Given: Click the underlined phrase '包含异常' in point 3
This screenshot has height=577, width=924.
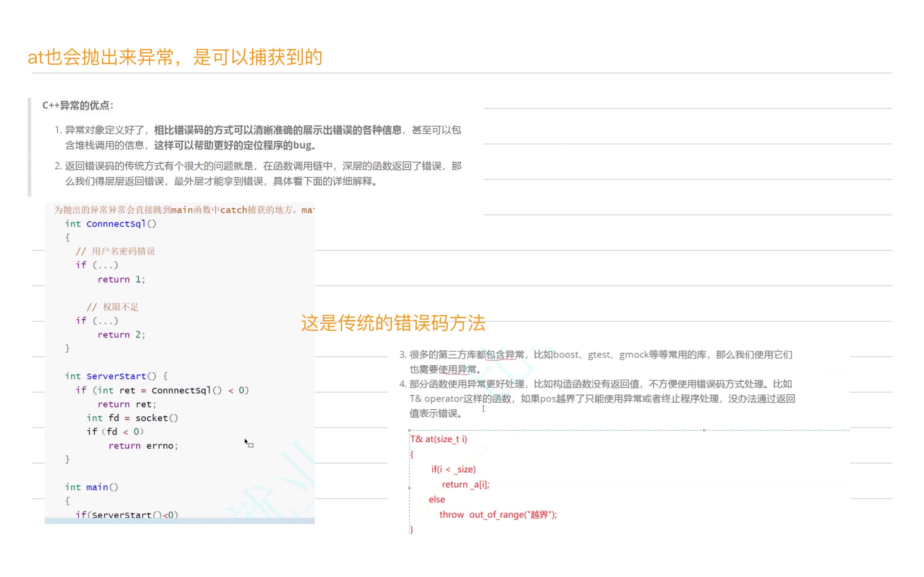Looking at the screenshot, I should [505, 354].
